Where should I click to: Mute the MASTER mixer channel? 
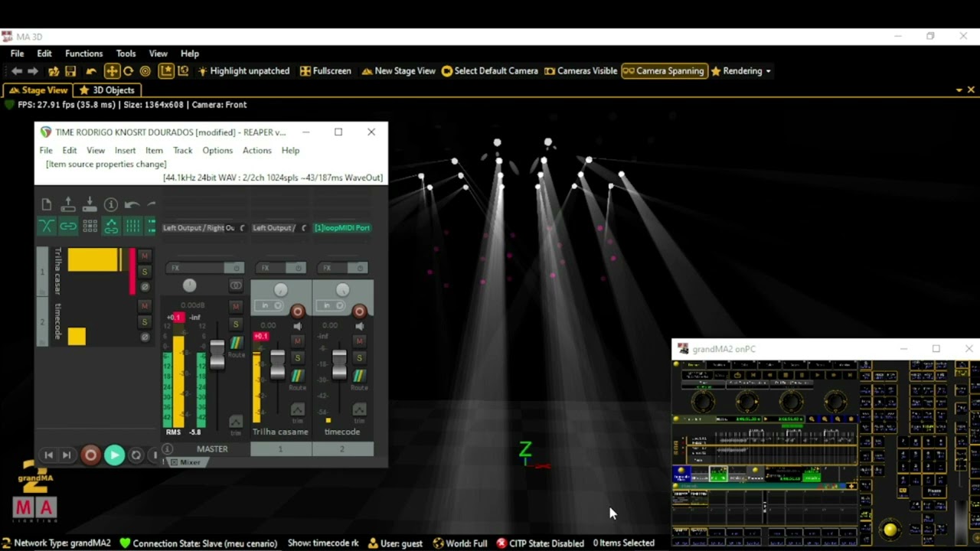coord(236,306)
